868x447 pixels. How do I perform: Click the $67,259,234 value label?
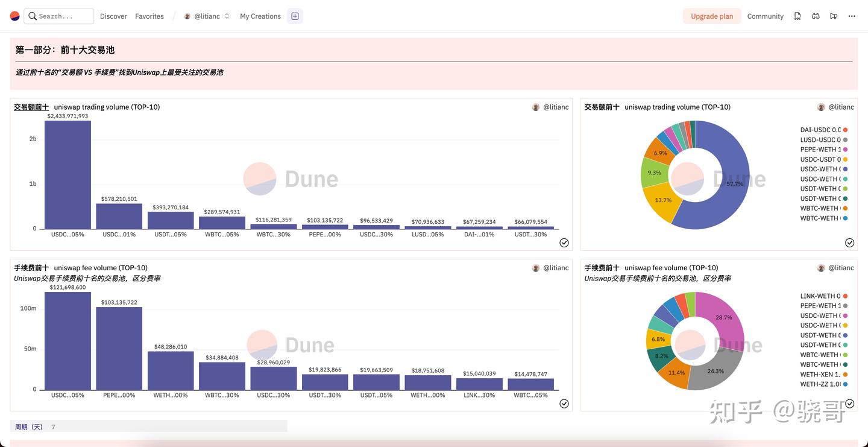pos(479,222)
